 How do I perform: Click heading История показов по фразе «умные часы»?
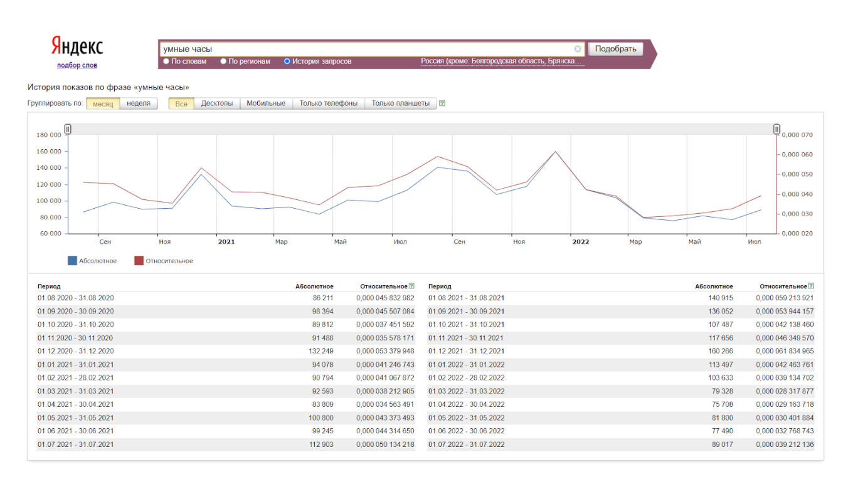pos(109,87)
